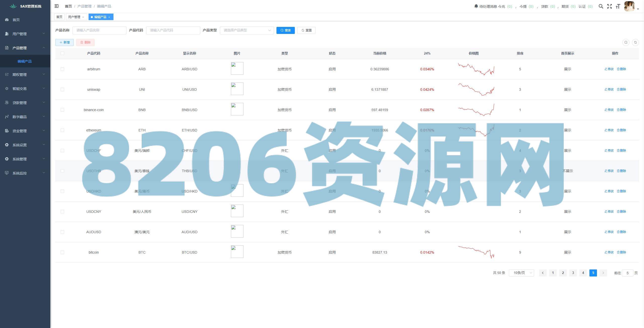Click 修改 link for uniswap row
This screenshot has height=328, width=644.
[609, 89]
